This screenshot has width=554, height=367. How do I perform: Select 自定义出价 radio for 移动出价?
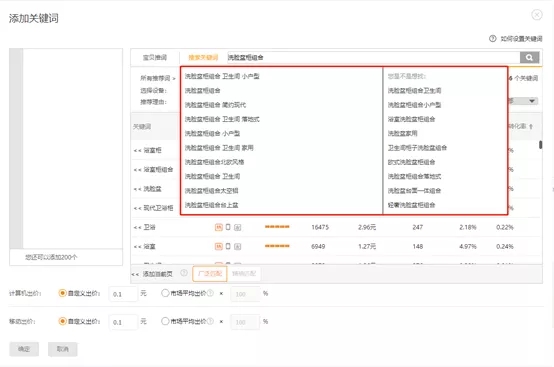[x=63, y=321]
